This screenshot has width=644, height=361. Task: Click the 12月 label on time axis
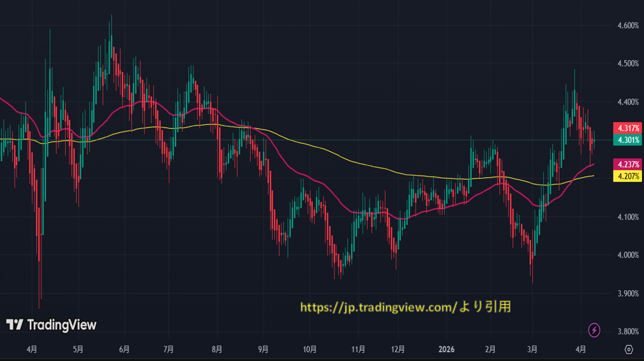point(398,350)
